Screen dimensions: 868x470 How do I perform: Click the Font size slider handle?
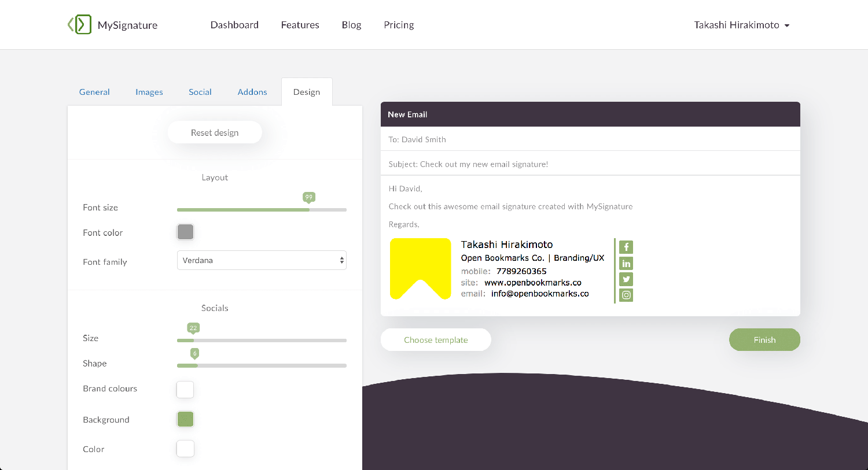point(309,198)
